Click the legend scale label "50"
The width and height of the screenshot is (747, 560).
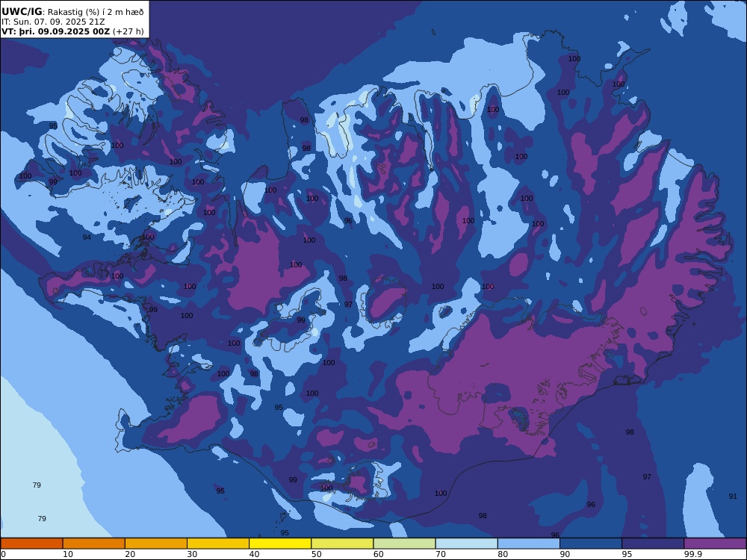pos(317,554)
